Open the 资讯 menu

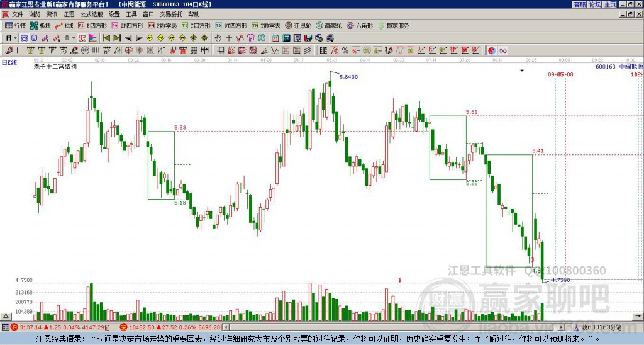coord(52,14)
